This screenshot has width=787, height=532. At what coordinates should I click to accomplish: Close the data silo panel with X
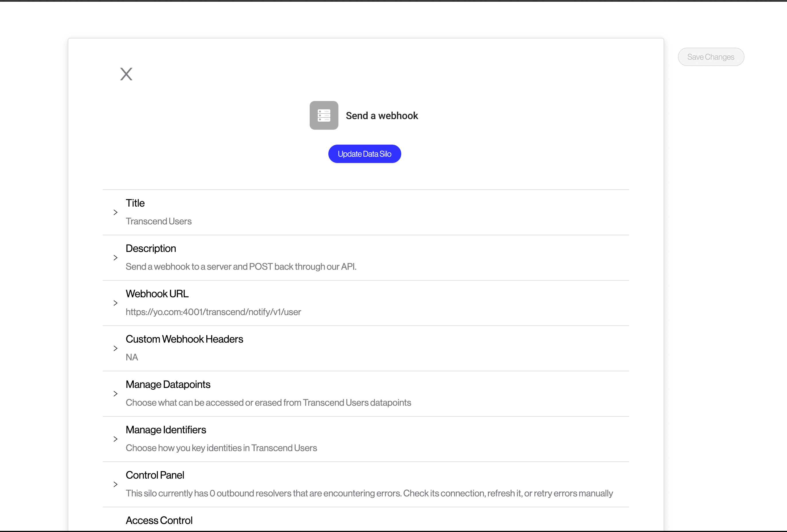click(126, 74)
